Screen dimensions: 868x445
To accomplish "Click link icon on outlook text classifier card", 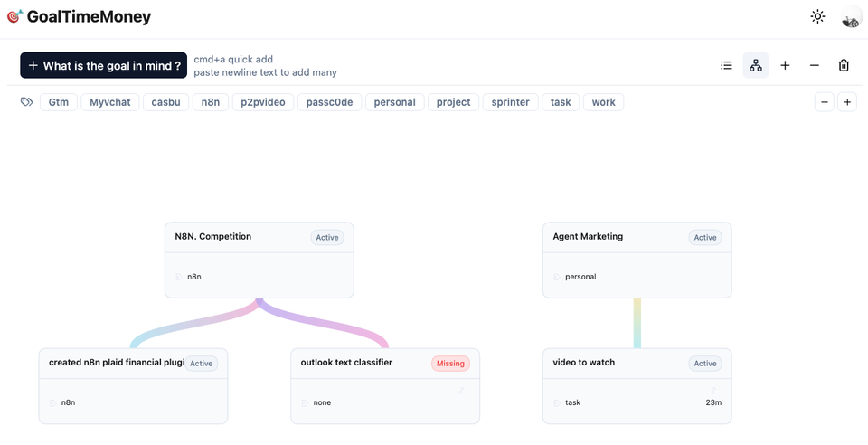I will [461, 390].
